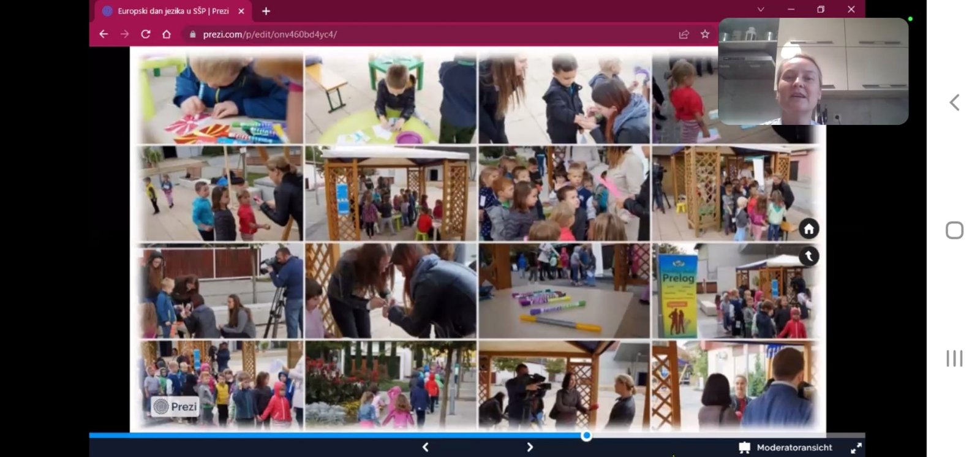Select the Europski dan jezika Prezi tab
Viewport: 980px width, 457px height.
[x=171, y=11]
